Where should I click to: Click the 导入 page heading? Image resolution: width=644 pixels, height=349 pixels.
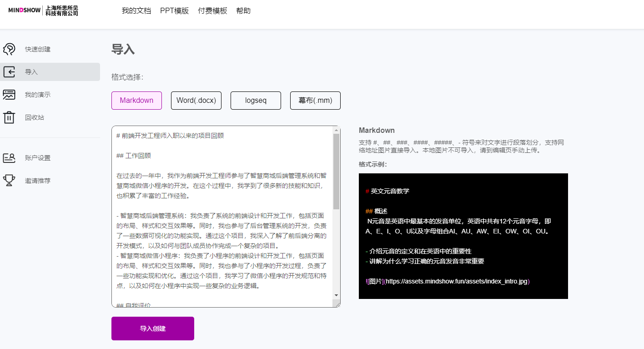(x=123, y=50)
